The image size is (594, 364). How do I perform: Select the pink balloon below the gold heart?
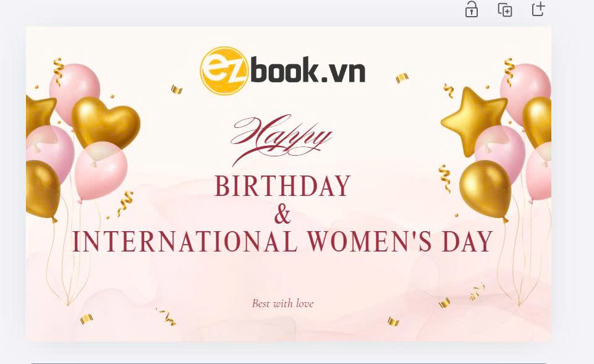point(101,171)
